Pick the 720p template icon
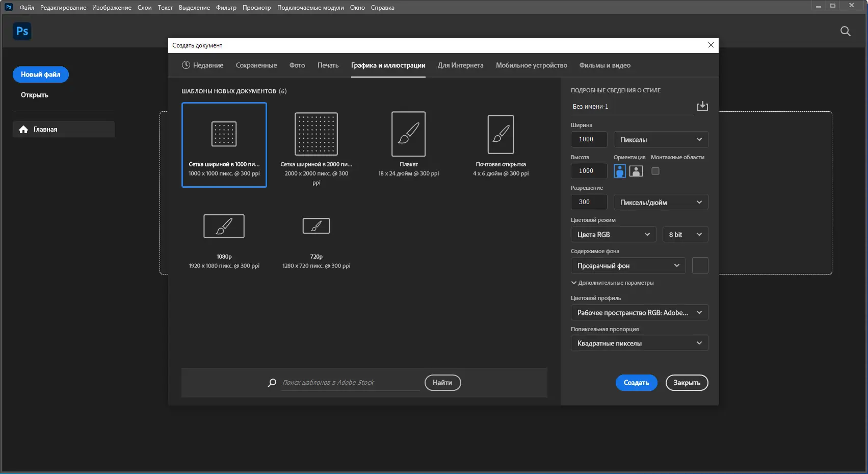Screen dimensions: 868x474 click(x=316, y=226)
